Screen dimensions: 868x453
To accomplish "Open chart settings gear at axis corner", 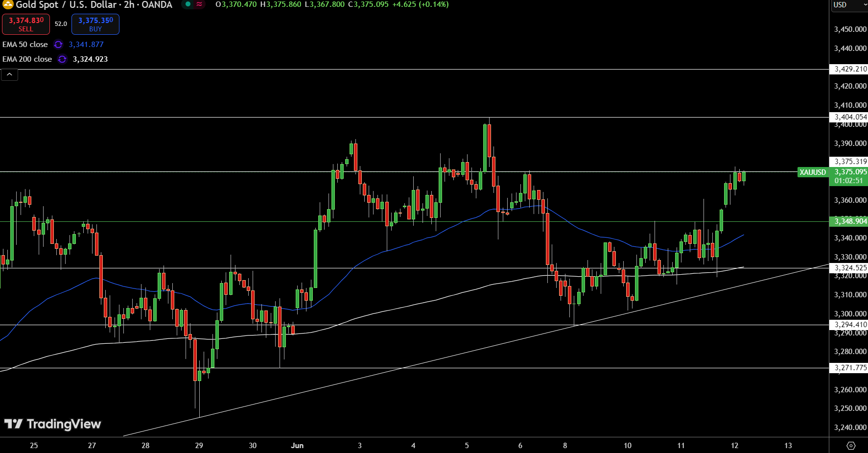I will click(851, 446).
